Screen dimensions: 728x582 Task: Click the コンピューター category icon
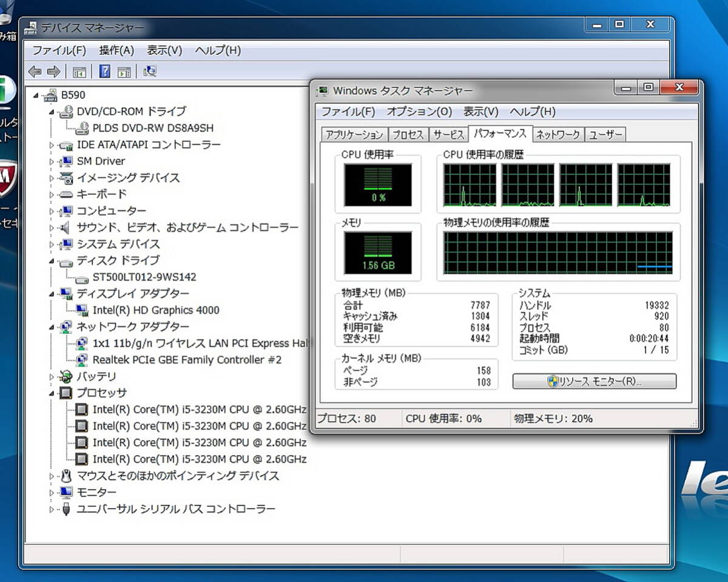(x=66, y=211)
